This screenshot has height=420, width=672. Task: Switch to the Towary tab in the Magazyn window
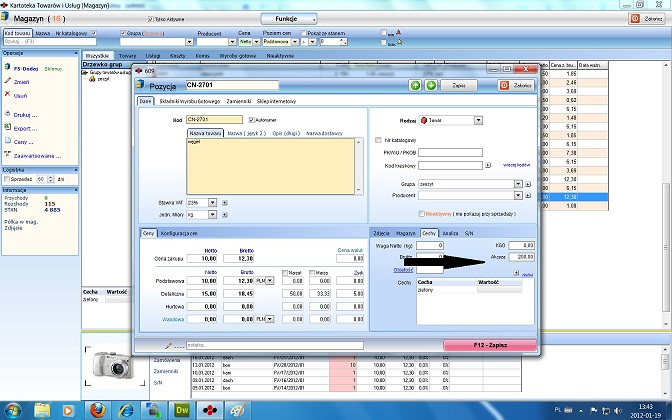[x=127, y=56]
